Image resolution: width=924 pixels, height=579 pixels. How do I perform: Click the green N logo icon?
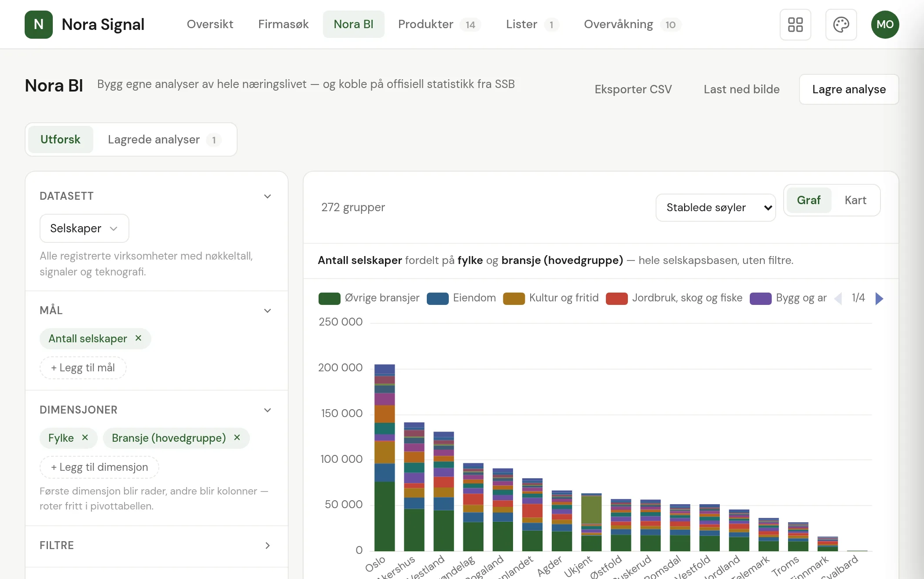39,25
